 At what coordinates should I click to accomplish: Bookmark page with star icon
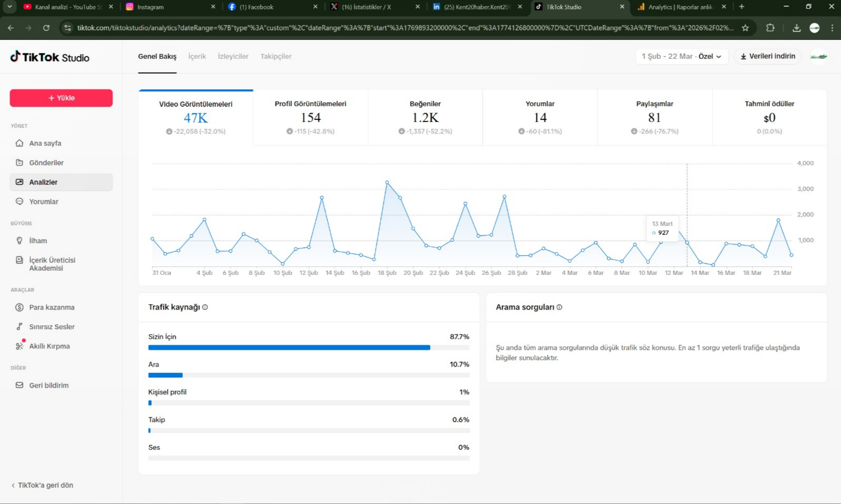pyautogui.click(x=745, y=28)
